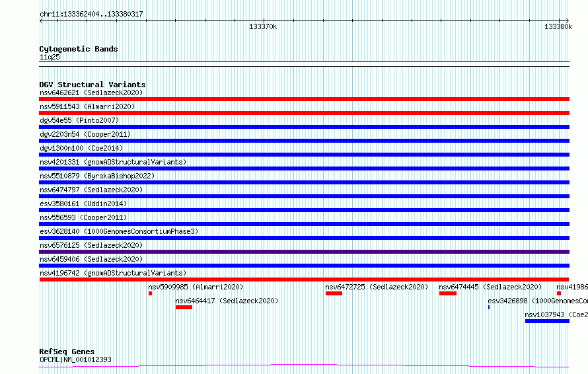The image size is (588, 374).
Task: Click the blue bar under dgv54e55
Action: 304,127
